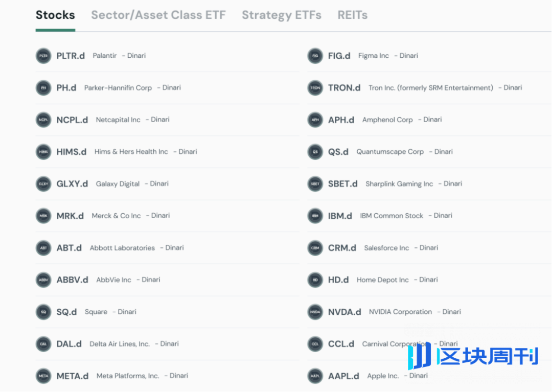Click the PLTR.d Palantir token icon
This screenshot has height=392, width=552.
[43, 56]
